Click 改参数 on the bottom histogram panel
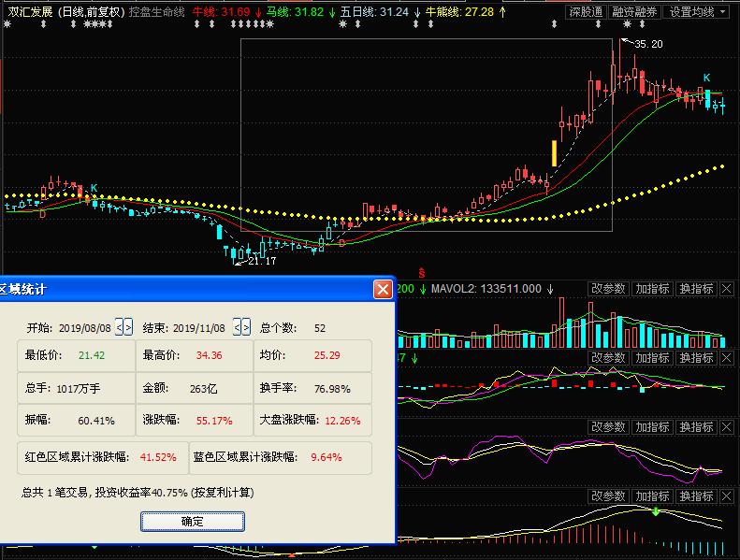The image size is (740, 560). click(x=608, y=496)
